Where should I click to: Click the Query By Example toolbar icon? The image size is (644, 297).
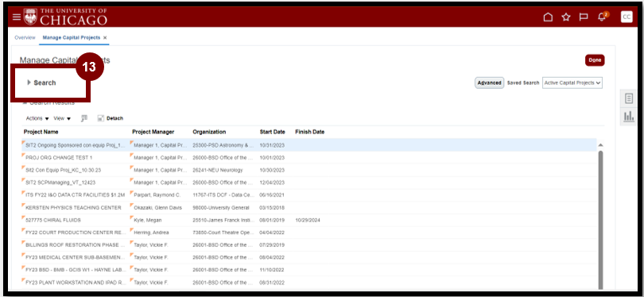point(84,118)
